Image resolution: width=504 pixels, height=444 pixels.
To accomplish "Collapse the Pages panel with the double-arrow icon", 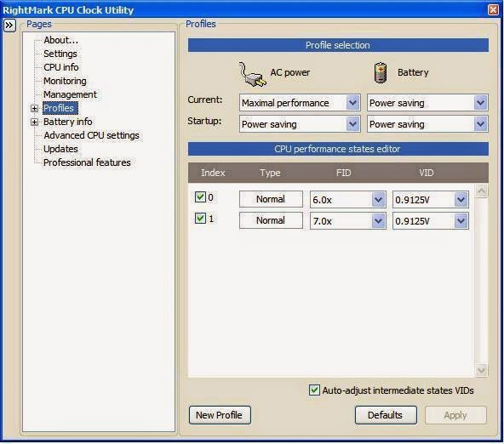I will point(9,25).
